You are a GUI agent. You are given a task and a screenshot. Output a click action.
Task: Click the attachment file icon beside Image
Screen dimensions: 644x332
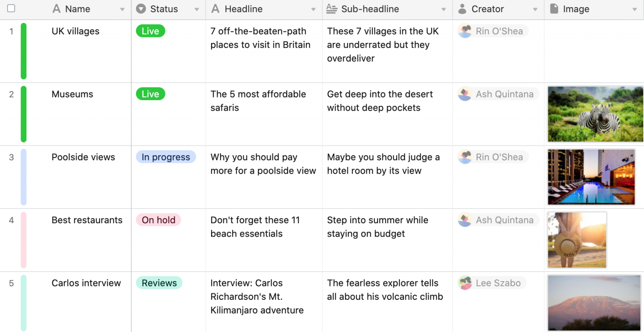tap(554, 9)
